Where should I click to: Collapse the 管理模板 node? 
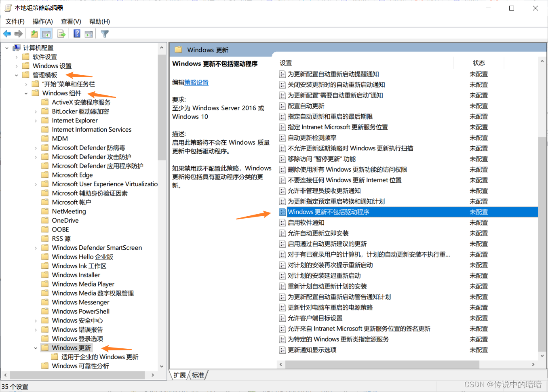17,75
